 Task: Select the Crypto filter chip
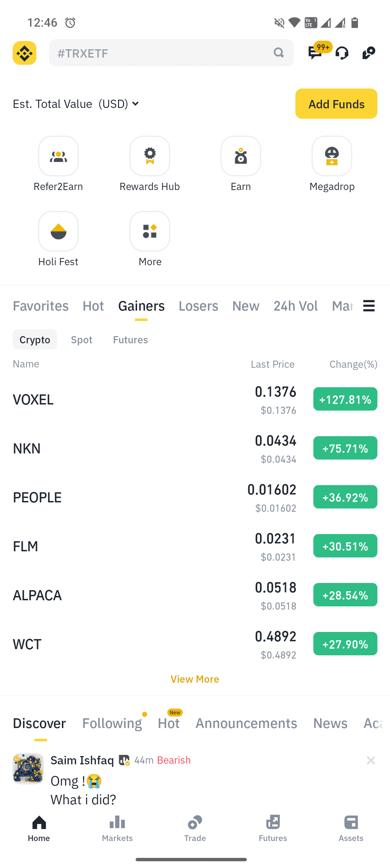click(35, 339)
